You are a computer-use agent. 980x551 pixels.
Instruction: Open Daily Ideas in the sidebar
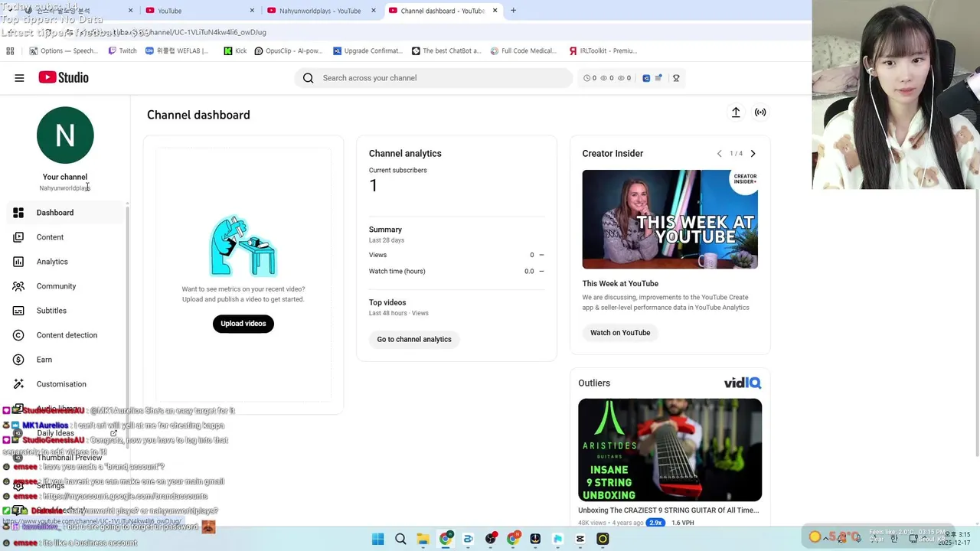point(65,433)
